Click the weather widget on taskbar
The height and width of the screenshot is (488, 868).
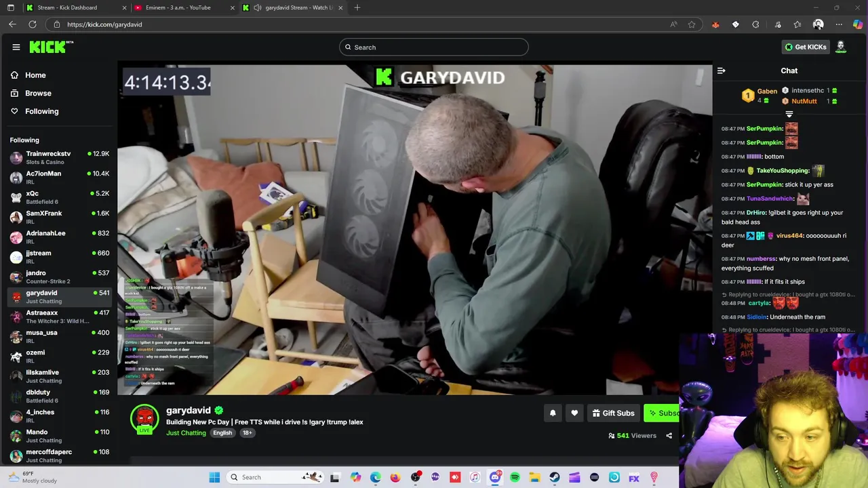[34, 477]
